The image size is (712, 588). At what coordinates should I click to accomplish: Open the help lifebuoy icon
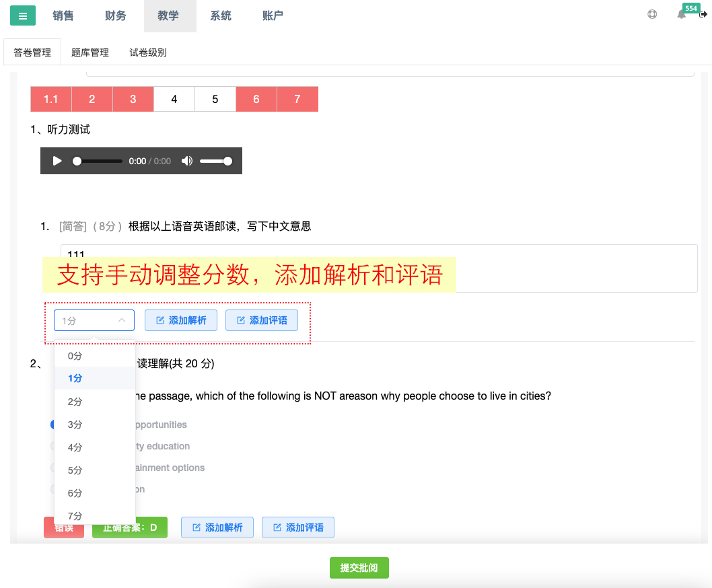652,14
